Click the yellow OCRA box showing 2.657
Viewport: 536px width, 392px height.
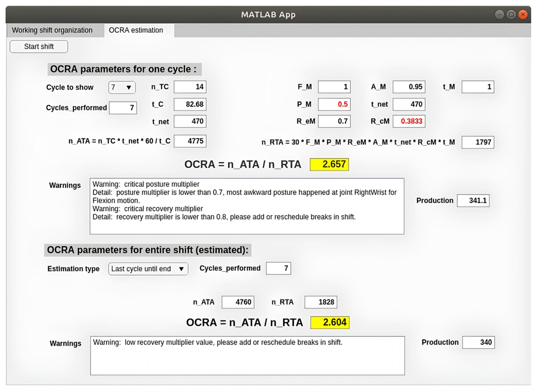tap(329, 165)
